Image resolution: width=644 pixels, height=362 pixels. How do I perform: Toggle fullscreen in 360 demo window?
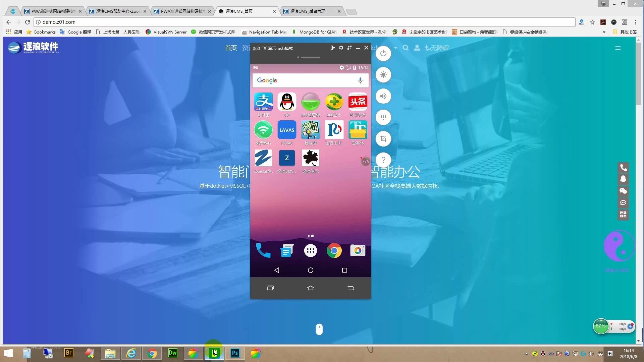[350, 48]
